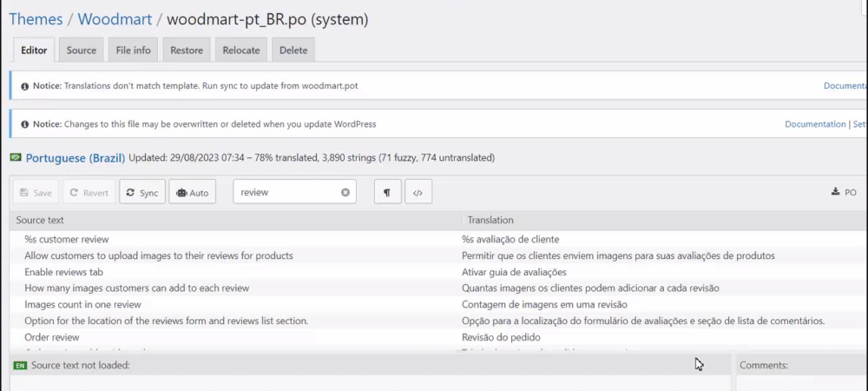Open the Delete tab
Viewport: 868px width, 391px height.
293,50
